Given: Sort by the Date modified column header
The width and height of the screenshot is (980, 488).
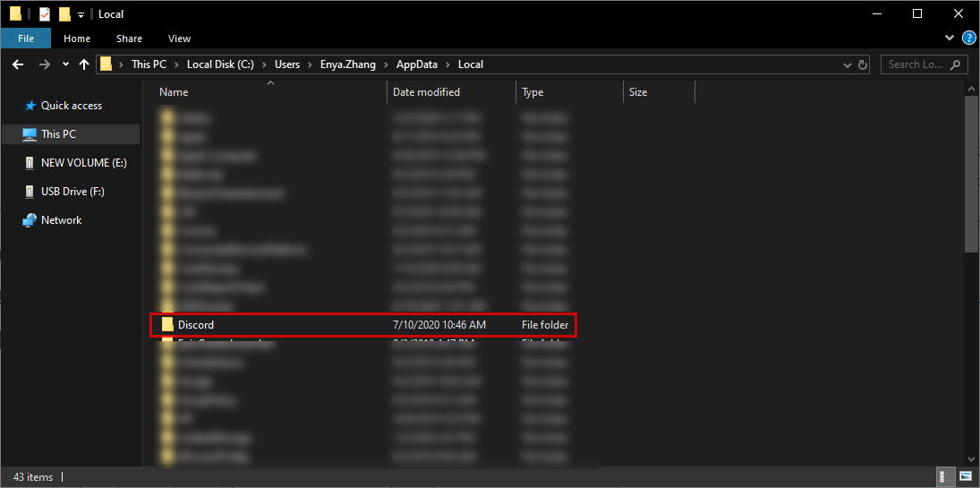Looking at the screenshot, I should coord(426,92).
